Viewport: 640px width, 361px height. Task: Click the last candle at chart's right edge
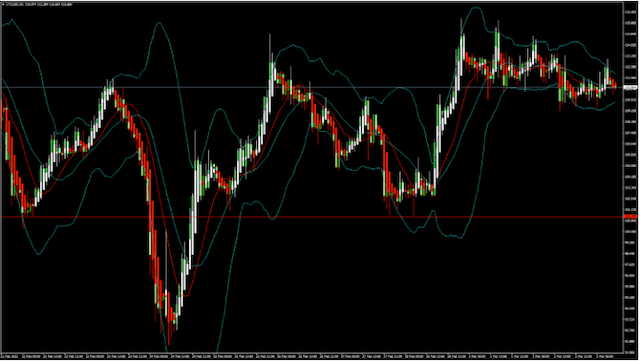(x=615, y=84)
